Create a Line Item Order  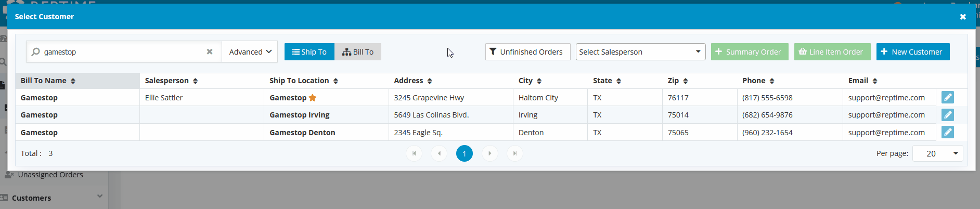pyautogui.click(x=832, y=51)
